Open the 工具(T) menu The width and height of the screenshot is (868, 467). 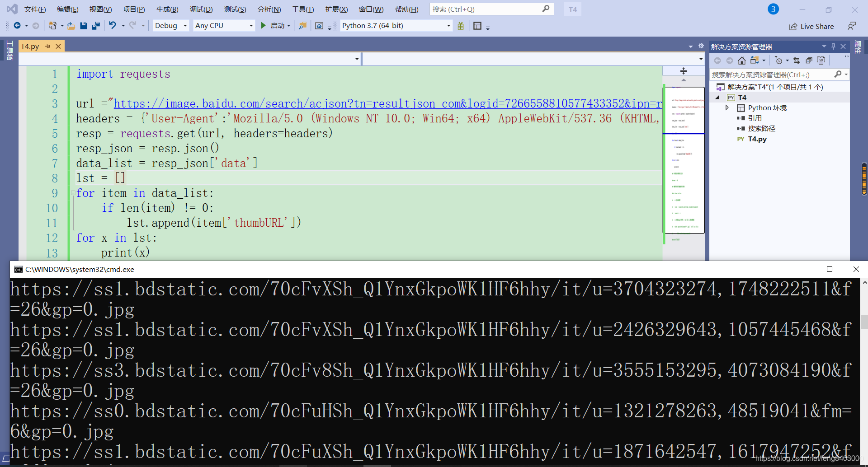(303, 9)
